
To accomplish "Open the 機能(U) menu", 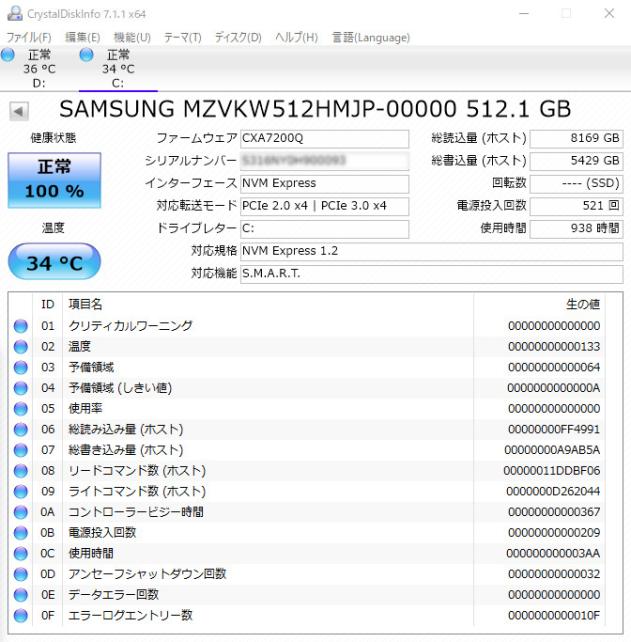I will click(x=132, y=38).
